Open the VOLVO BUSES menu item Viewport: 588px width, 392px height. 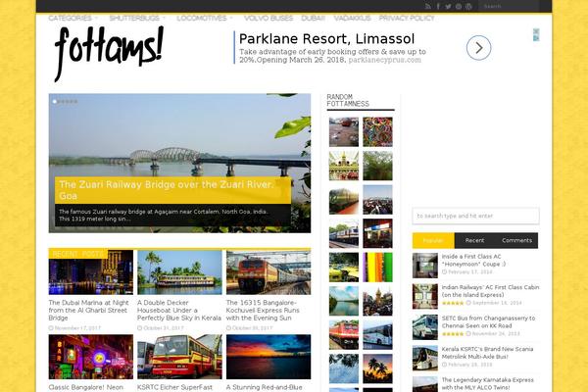click(269, 18)
